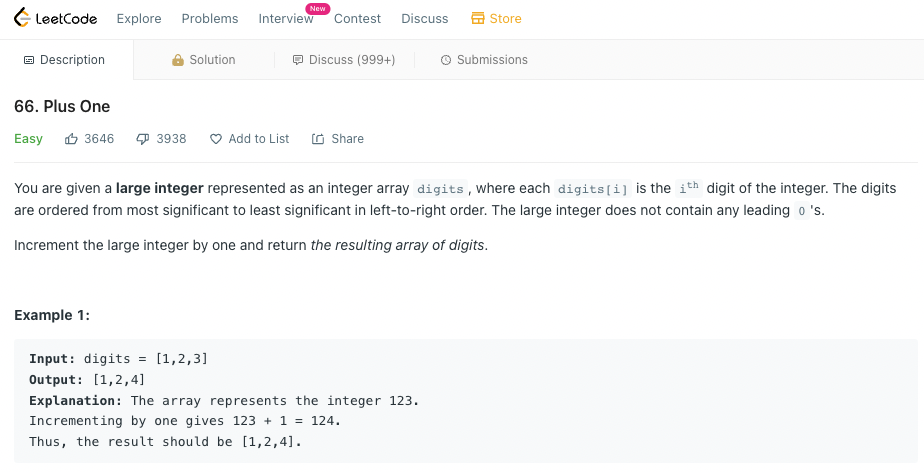Click the Store shop icon
924x472 pixels.
(477, 18)
